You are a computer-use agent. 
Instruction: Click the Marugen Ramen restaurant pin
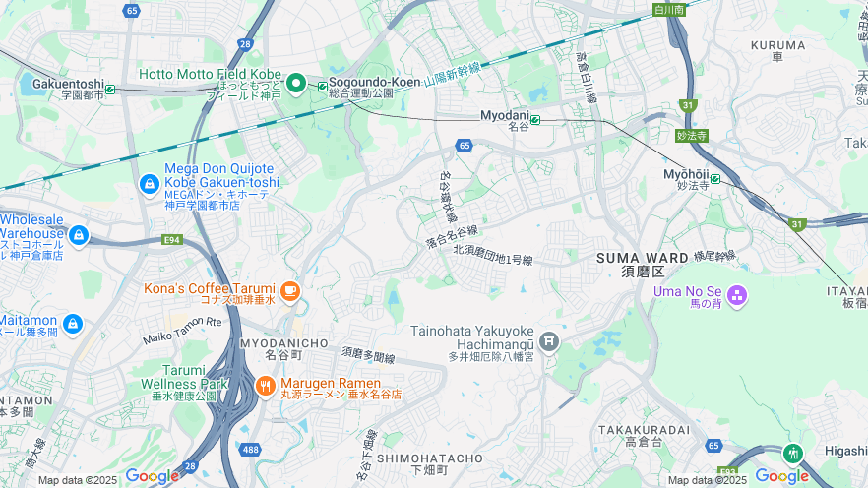(x=266, y=387)
